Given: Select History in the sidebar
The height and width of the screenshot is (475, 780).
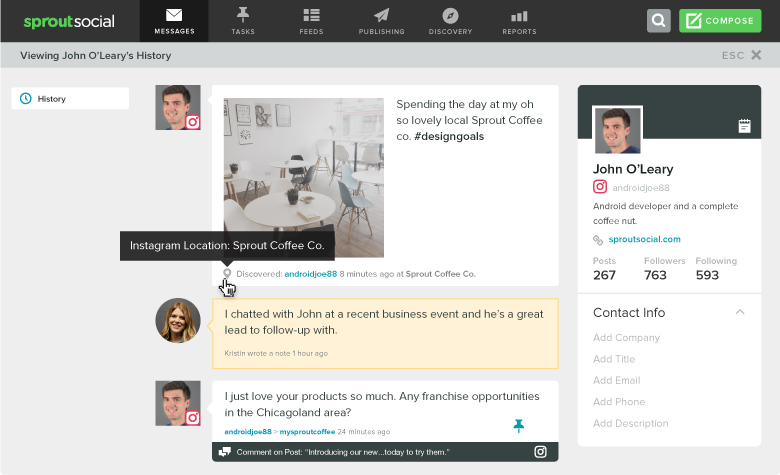Looking at the screenshot, I should coord(70,98).
